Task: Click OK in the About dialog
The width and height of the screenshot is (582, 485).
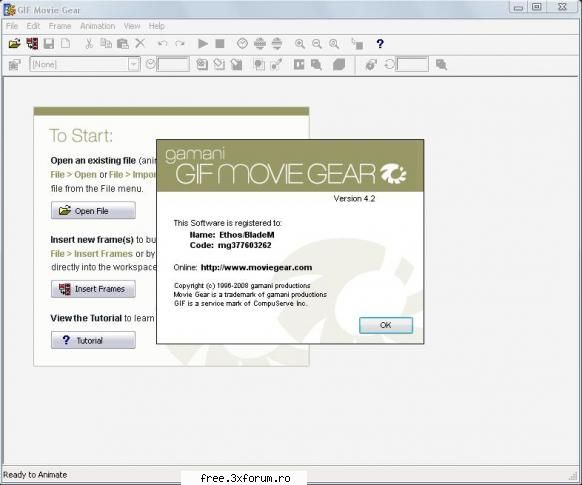Action: [386, 325]
